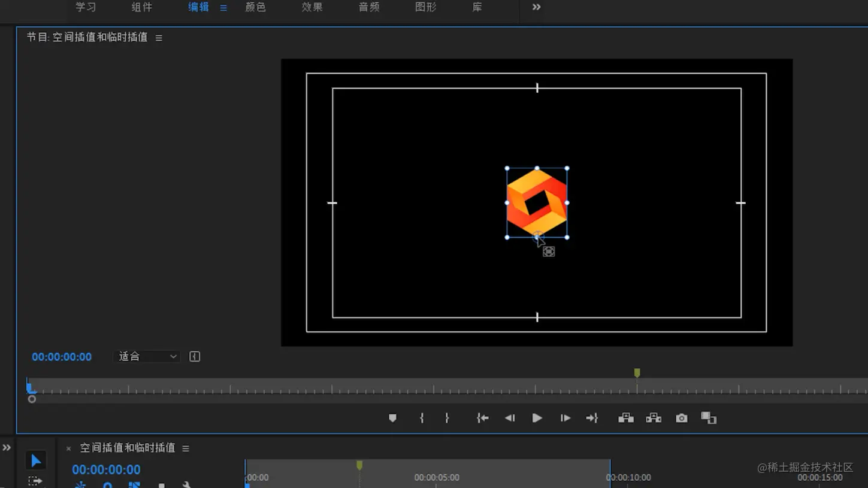
Task: Click the timeline panel timecode field
Action: pos(106,469)
